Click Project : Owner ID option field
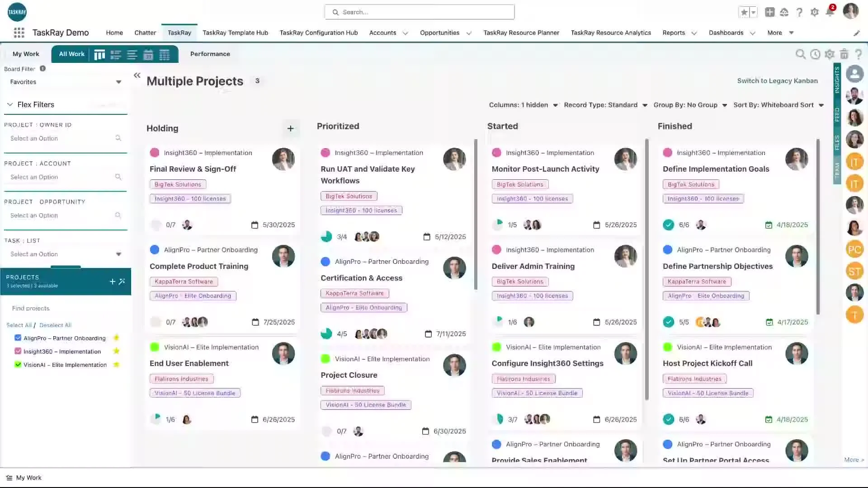 (65, 138)
